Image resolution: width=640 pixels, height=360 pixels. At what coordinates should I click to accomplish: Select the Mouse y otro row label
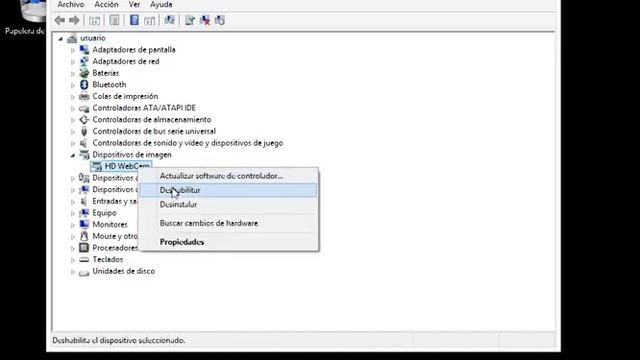[115, 236]
